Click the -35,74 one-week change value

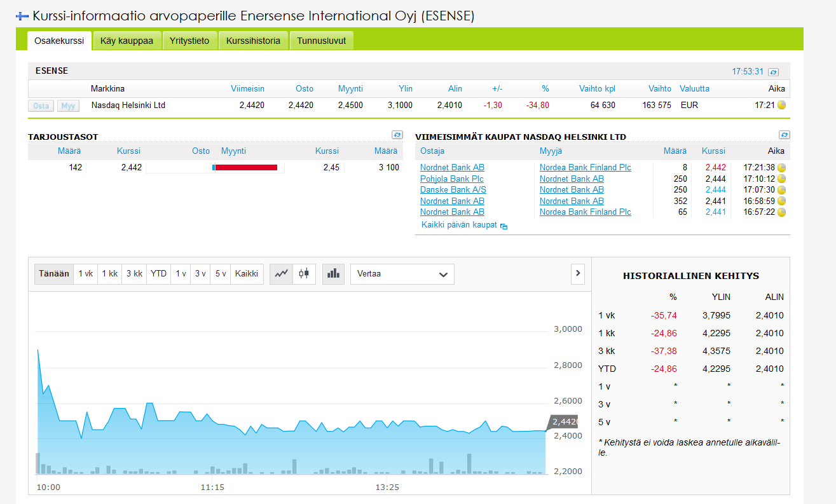coord(664,315)
